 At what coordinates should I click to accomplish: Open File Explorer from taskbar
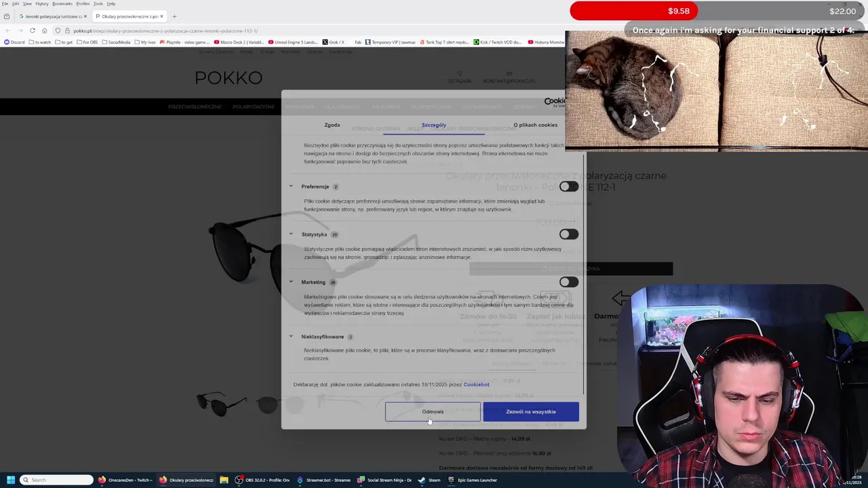point(224,480)
